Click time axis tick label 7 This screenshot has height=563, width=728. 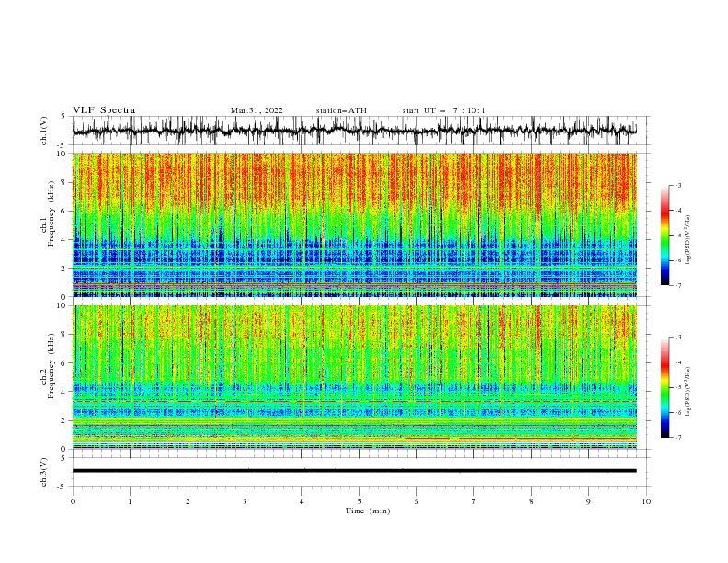point(473,501)
